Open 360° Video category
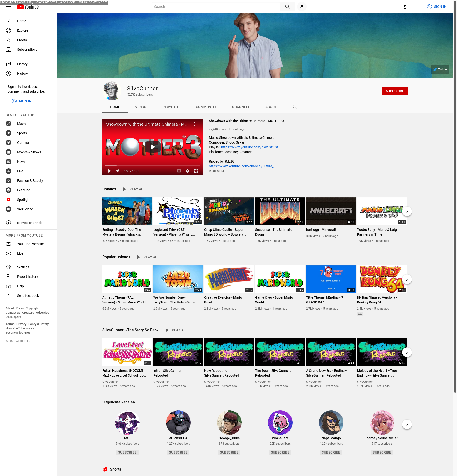 pos(28,209)
